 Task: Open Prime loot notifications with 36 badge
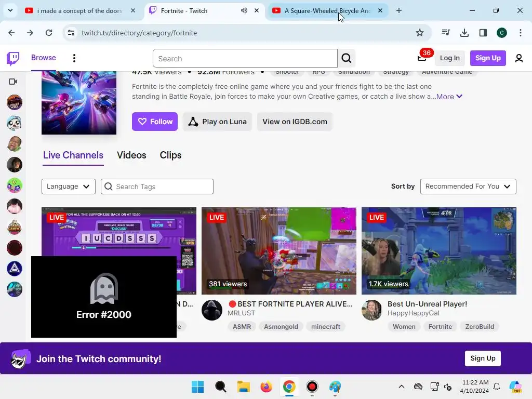click(x=422, y=58)
